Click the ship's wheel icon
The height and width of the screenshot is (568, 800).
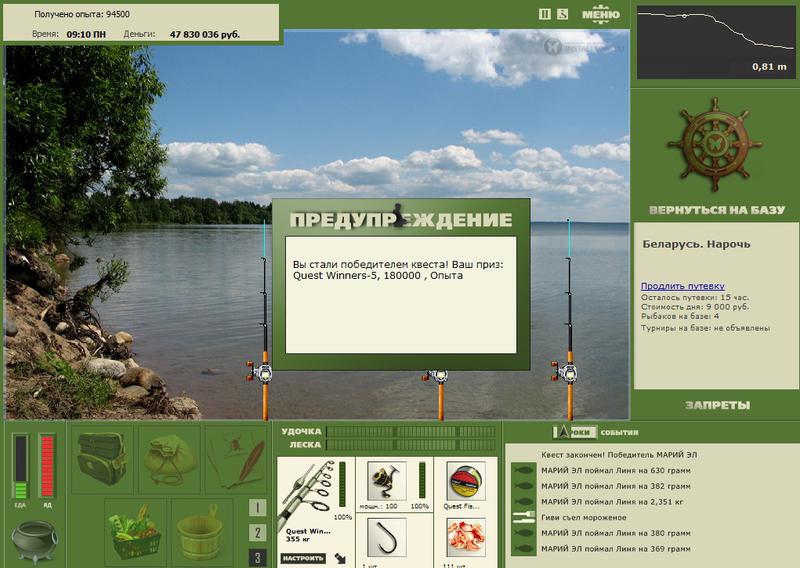[714, 145]
